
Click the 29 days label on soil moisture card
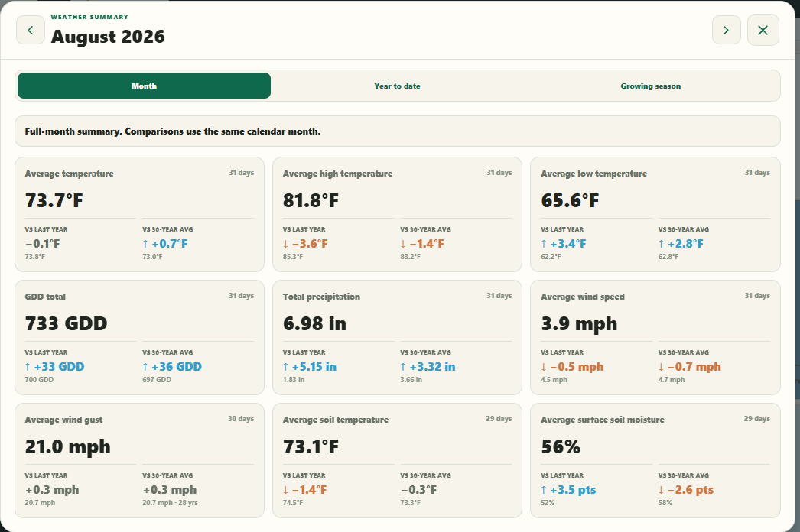757,419
